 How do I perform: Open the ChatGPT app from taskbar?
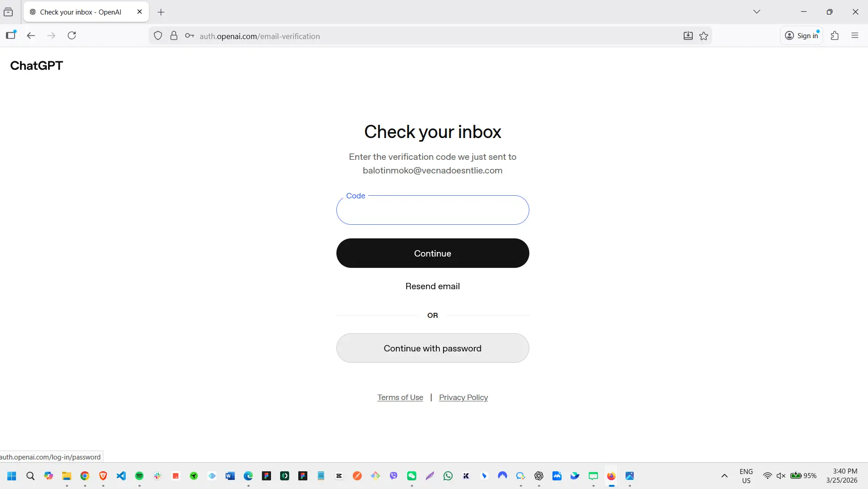539,476
